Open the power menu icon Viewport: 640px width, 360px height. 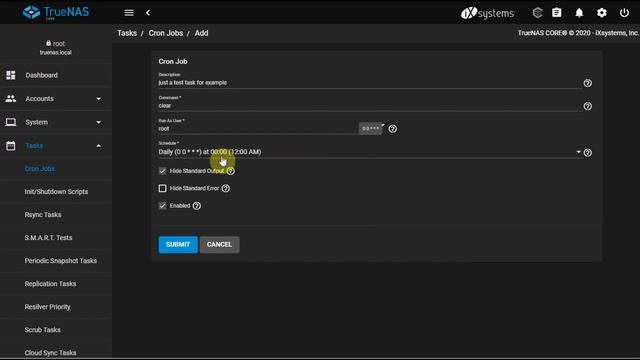[624, 13]
